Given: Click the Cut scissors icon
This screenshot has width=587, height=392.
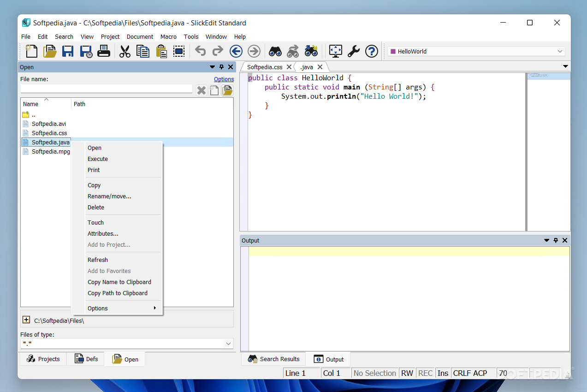Looking at the screenshot, I should (125, 51).
